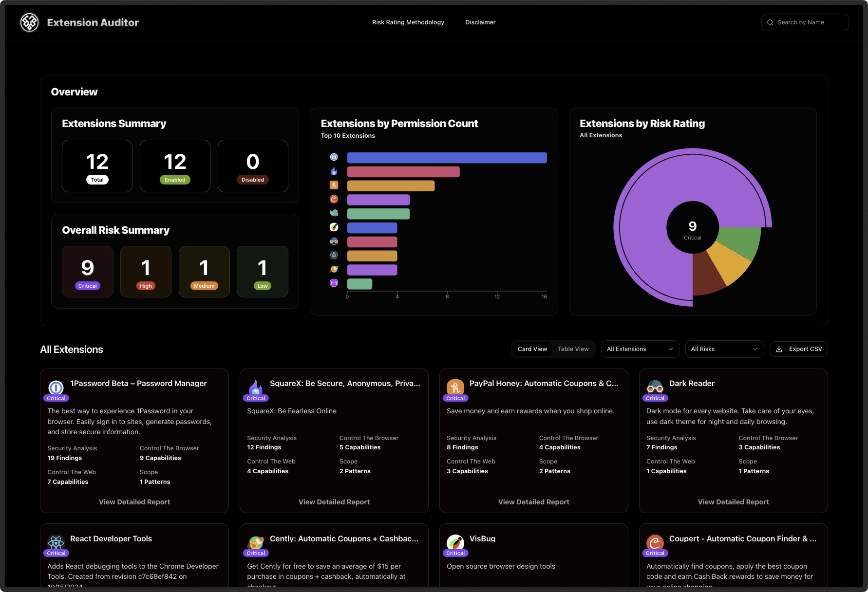
Task: Click the SquareX card icon
Action: click(256, 388)
